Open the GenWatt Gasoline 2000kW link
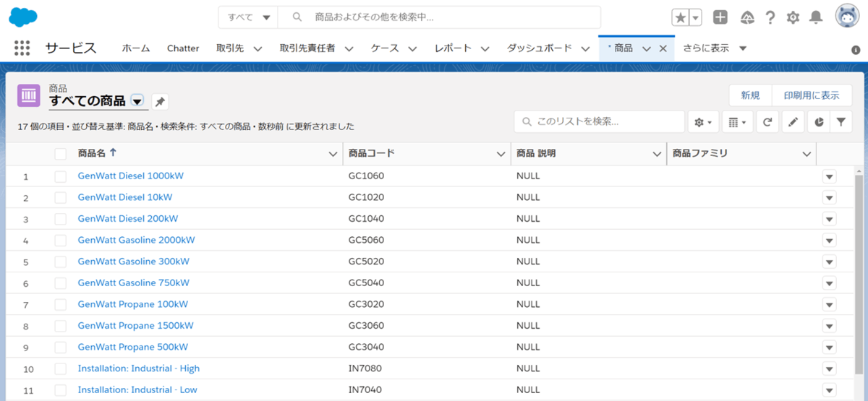This screenshot has width=868, height=401. (x=136, y=240)
